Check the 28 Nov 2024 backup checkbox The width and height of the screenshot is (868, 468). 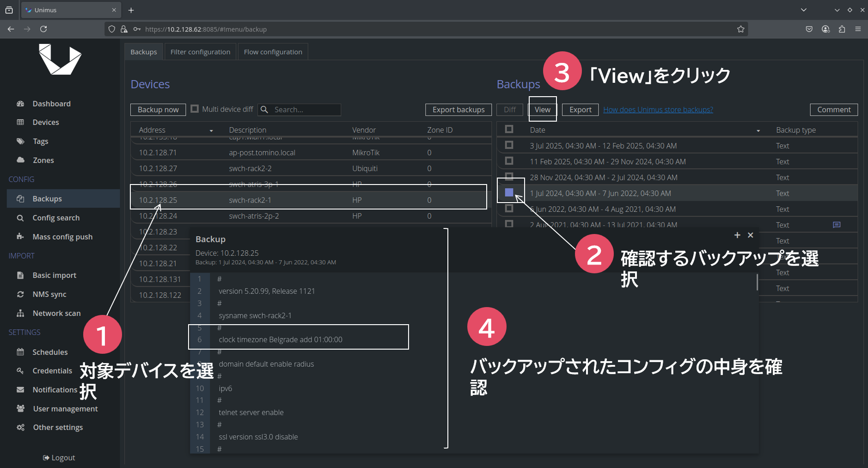pos(509,176)
